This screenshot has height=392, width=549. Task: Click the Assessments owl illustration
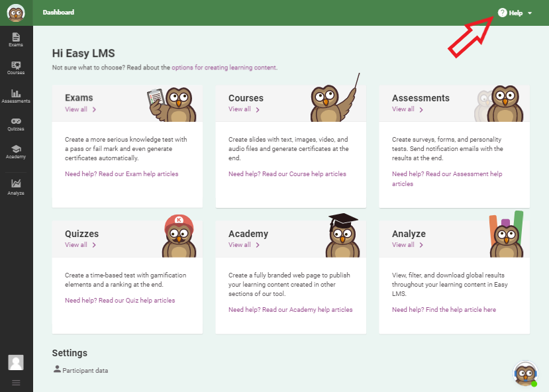tap(499, 104)
